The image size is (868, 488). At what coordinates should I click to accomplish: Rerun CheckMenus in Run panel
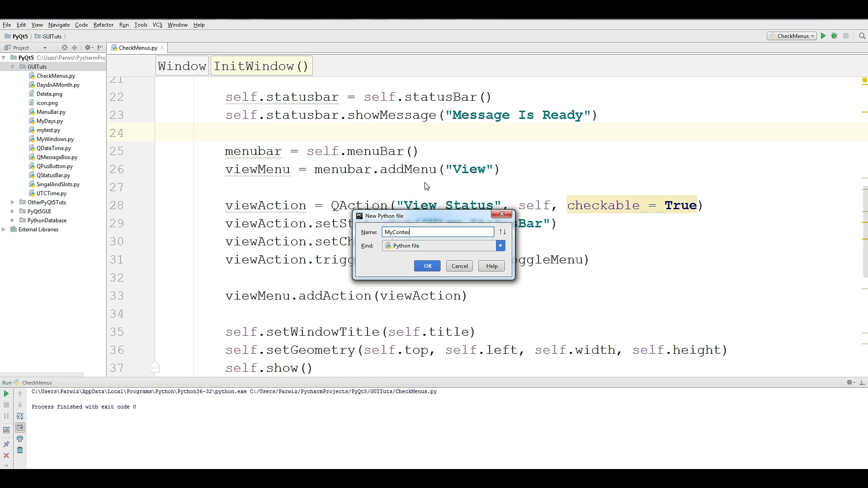[x=6, y=394]
